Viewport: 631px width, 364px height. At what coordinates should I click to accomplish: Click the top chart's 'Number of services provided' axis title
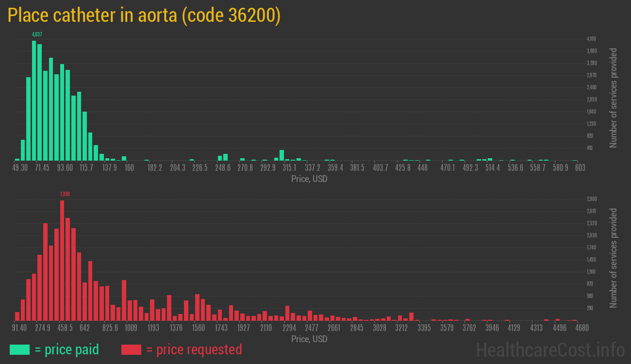click(x=614, y=98)
